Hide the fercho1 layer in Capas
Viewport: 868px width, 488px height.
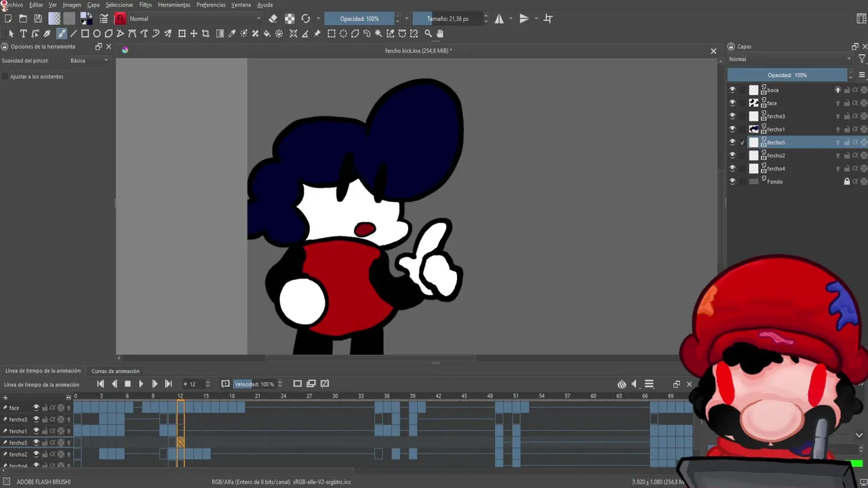[x=732, y=129]
